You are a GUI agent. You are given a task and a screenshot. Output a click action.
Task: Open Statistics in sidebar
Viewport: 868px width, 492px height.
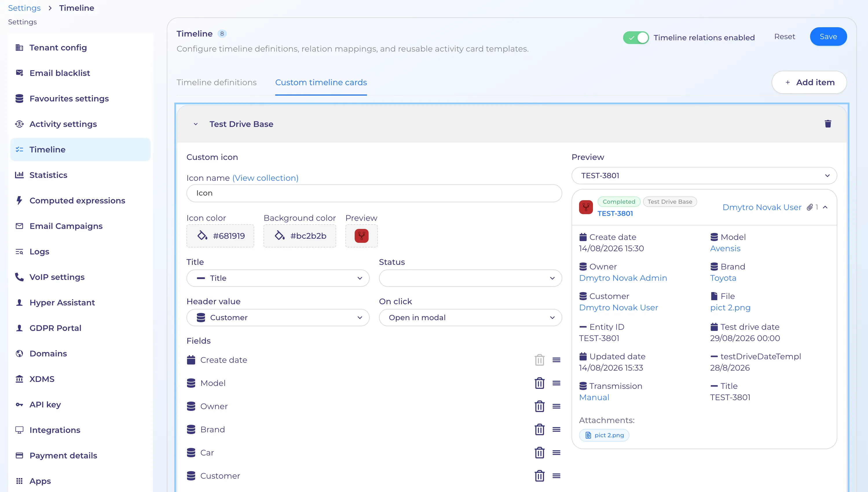[x=80, y=175]
